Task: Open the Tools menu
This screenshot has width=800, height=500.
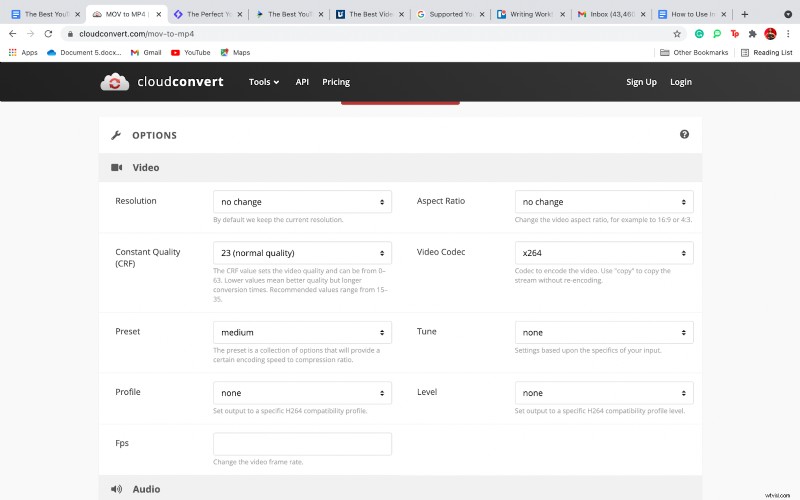Action: (264, 82)
